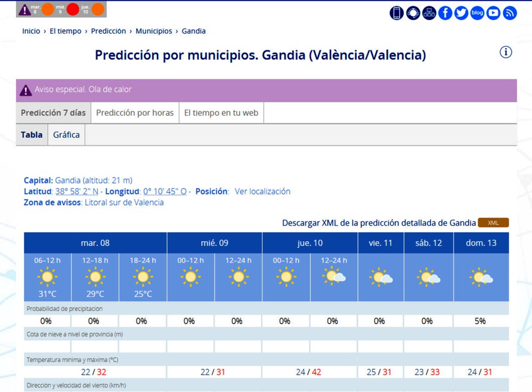Screen dimensions: 532x392
Task: Click partly cloudy icon for vie. 11
Action: point(381,277)
